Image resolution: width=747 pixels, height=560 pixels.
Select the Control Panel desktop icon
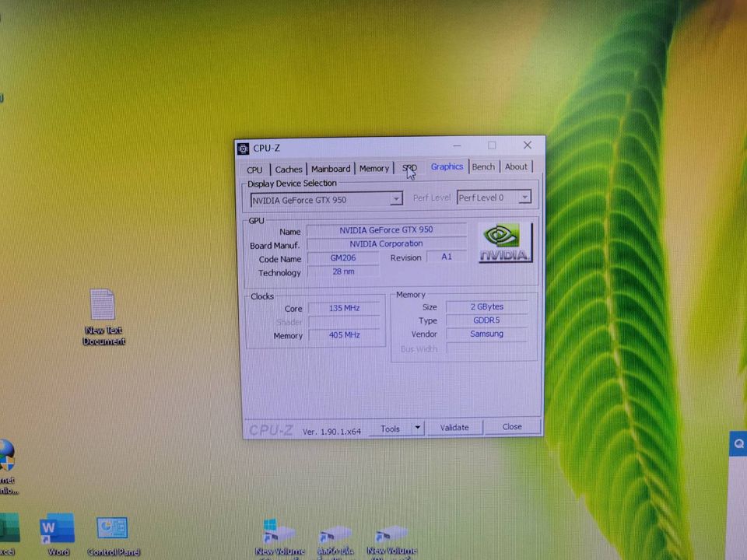[113, 536]
